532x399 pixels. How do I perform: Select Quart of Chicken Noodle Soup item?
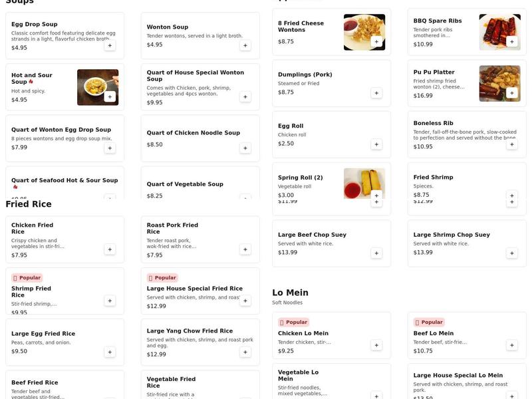coord(194,133)
